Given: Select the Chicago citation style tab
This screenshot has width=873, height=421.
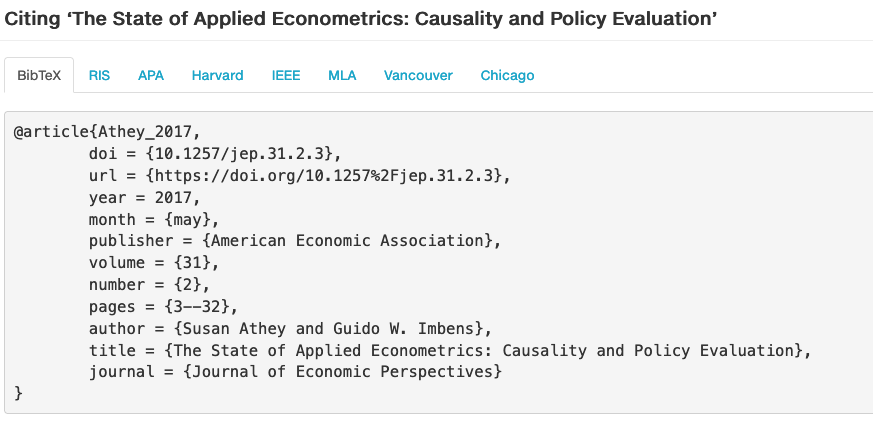Looking at the screenshot, I should pos(507,75).
